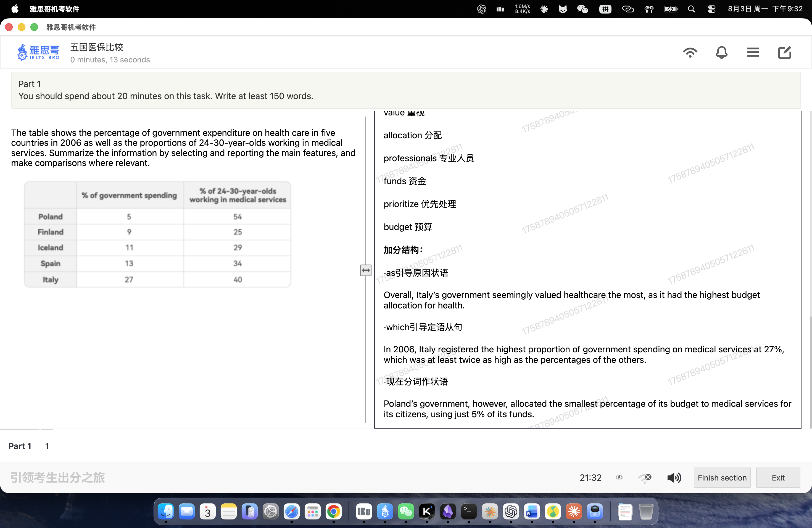
Task: Open Word document app from the Dock
Action: tap(532, 511)
